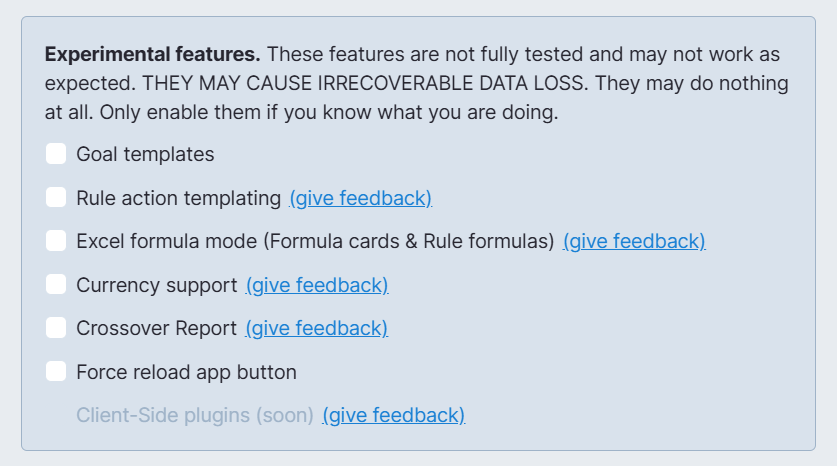Click give feedback beside Crossover Report
The width and height of the screenshot is (837, 466).
tap(316, 328)
